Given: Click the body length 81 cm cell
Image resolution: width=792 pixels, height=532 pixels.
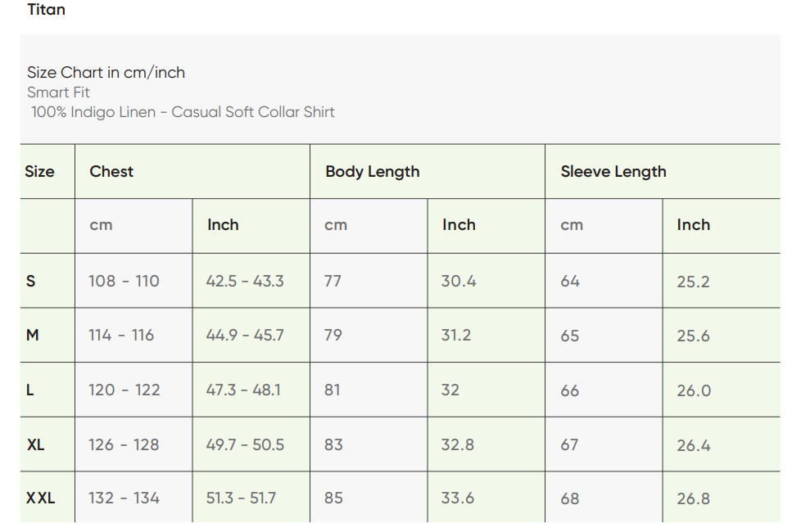Looking at the screenshot, I should pyautogui.click(x=332, y=390).
